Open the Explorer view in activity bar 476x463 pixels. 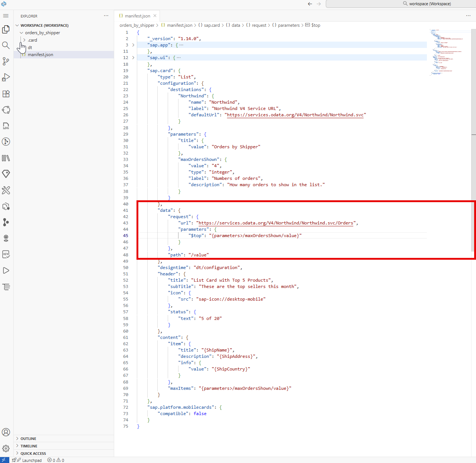6,29
